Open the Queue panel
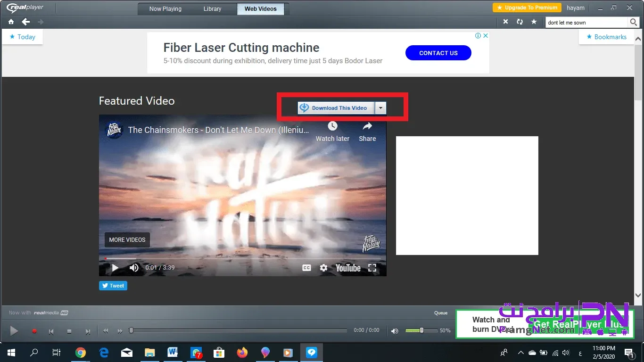Viewport: 644px width, 362px height. tap(441, 313)
